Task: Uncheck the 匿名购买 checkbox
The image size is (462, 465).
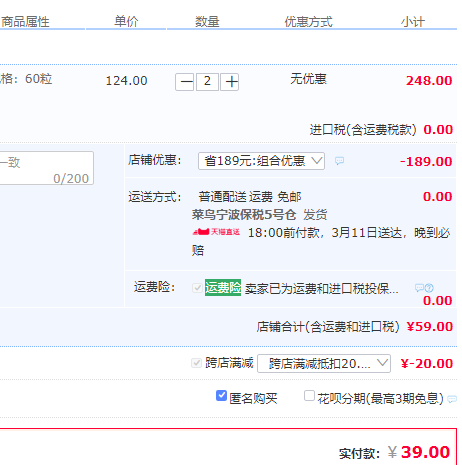Action: pos(221,396)
